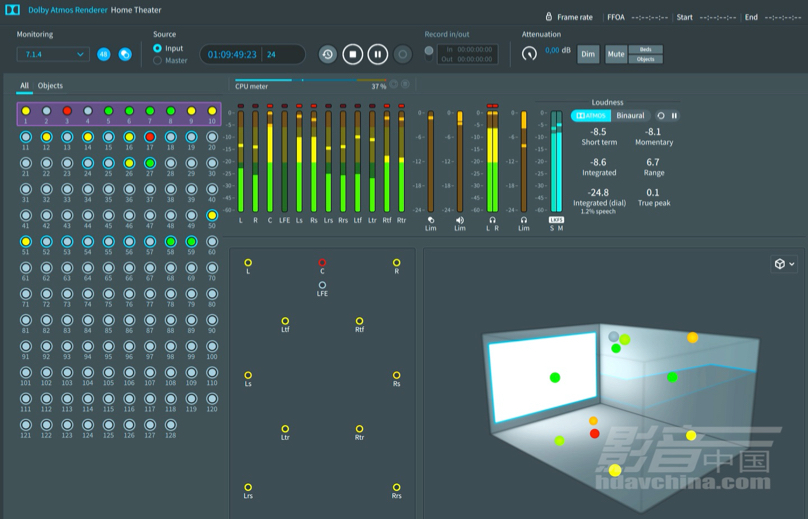Click the 01:09:49:23 timecode field
This screenshot has height=519, width=808.
click(x=232, y=54)
